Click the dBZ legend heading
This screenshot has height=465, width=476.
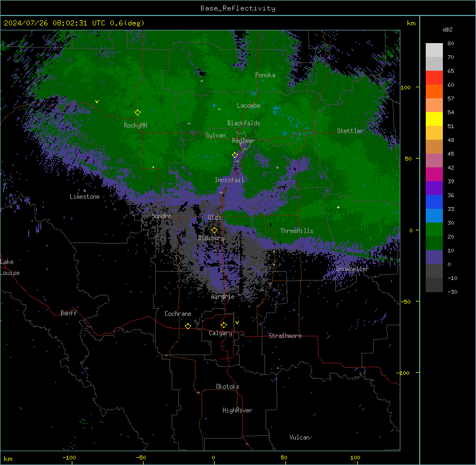(x=447, y=30)
